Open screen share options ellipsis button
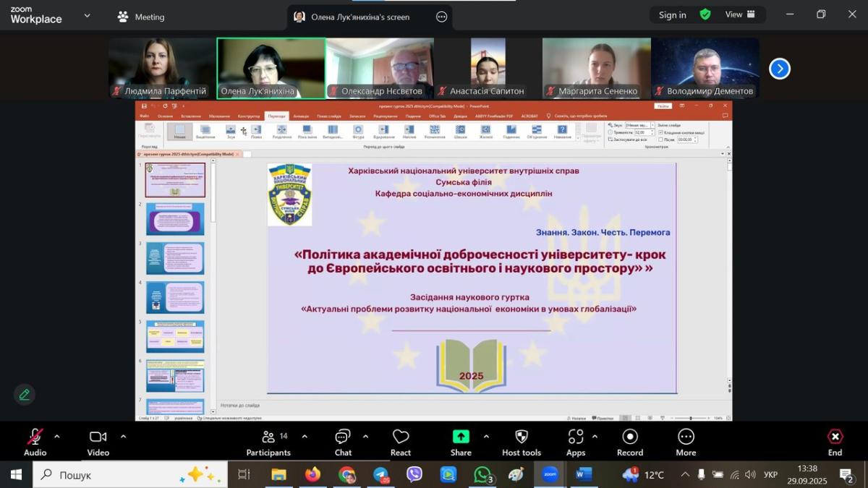 click(x=442, y=17)
